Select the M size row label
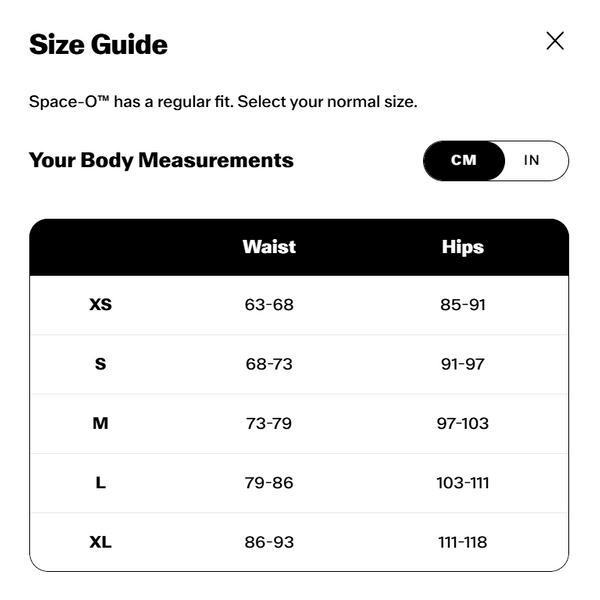Viewport: 600px width, 600px height. [101, 423]
